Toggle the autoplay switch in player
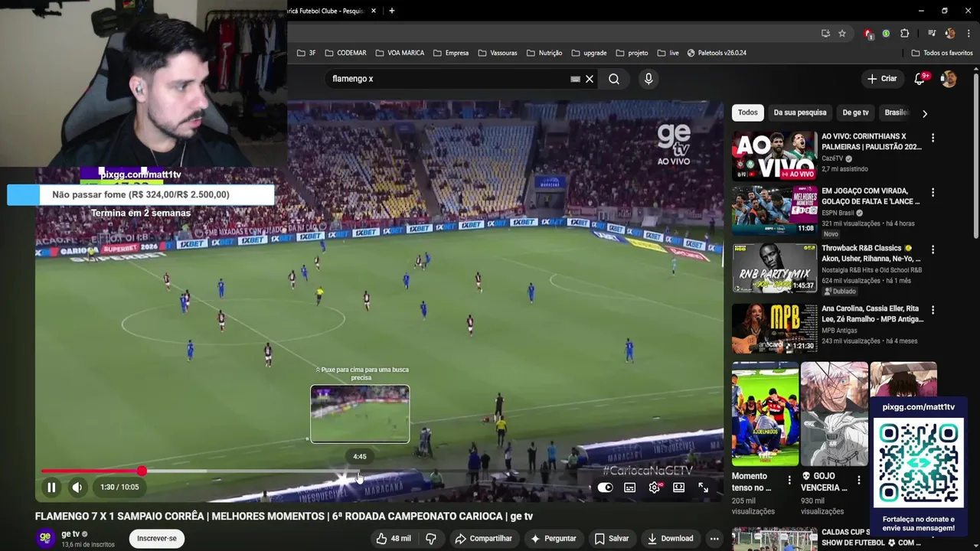Viewport: 980px width, 551px height. point(605,487)
